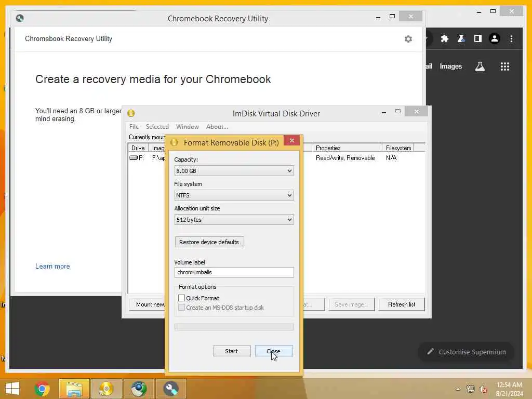Open the browser profile avatar
Screen dimensions: 532x399
(495, 38)
